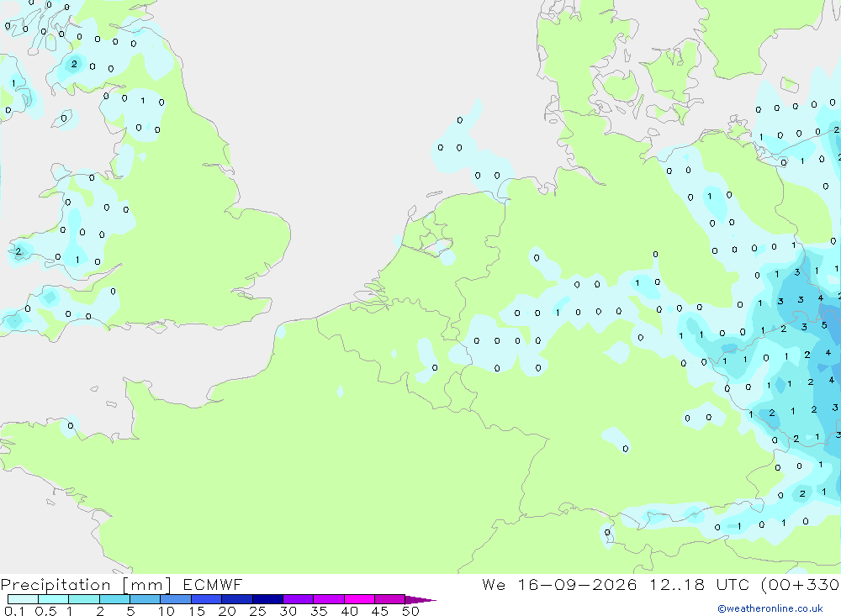This screenshot has height=616, width=841.
Task: Select the legend swatch between 10 and 15
Action: point(176,599)
